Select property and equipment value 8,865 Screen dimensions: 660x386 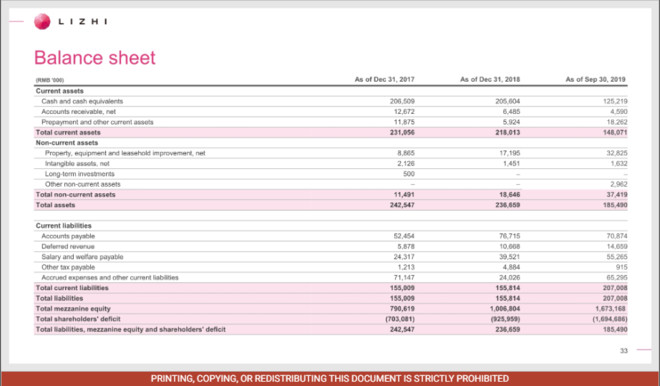pos(406,153)
